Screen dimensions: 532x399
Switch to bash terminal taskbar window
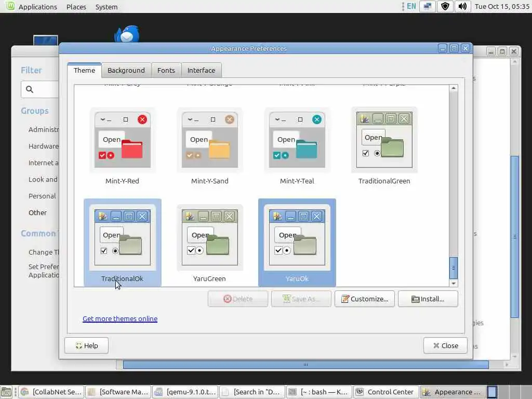click(x=320, y=392)
